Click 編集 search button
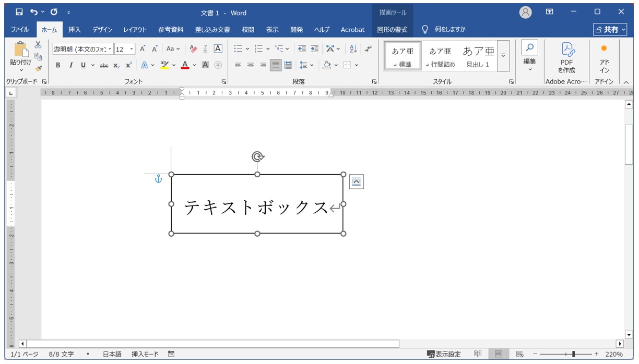Viewport: 639px width, 364px height. point(530,56)
